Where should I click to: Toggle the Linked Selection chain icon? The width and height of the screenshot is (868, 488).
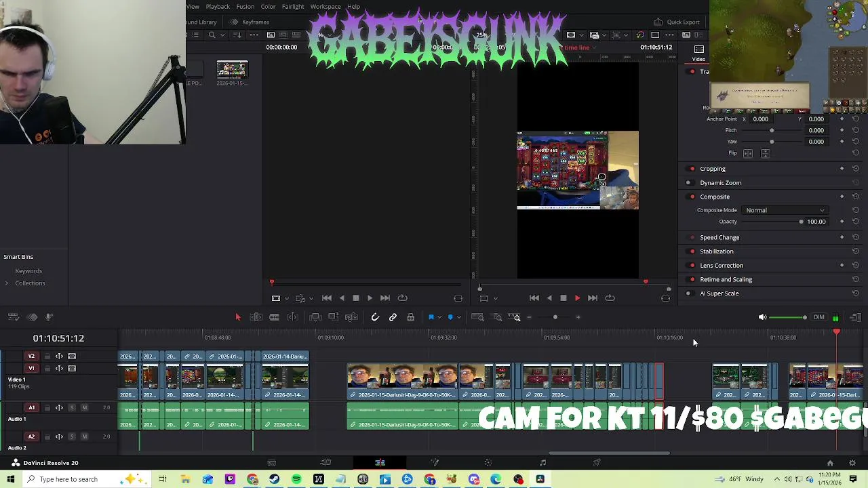click(x=393, y=317)
